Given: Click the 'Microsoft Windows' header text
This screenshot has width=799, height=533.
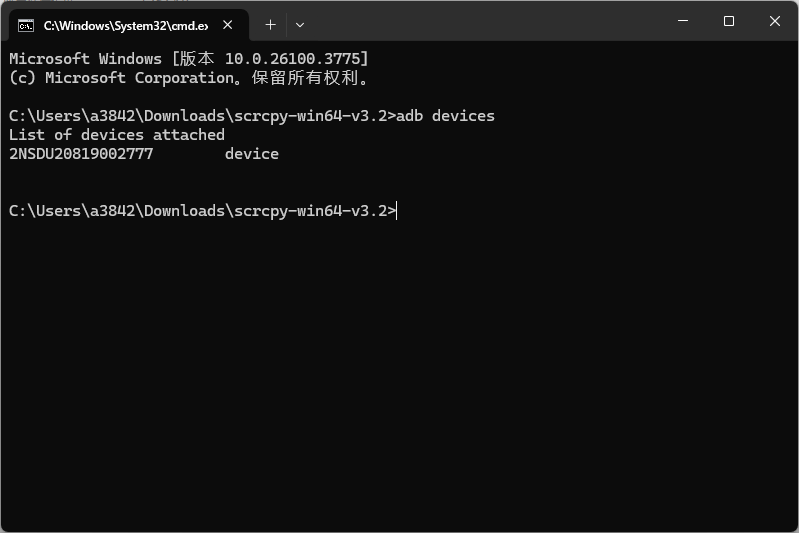Looking at the screenshot, I should point(85,59).
